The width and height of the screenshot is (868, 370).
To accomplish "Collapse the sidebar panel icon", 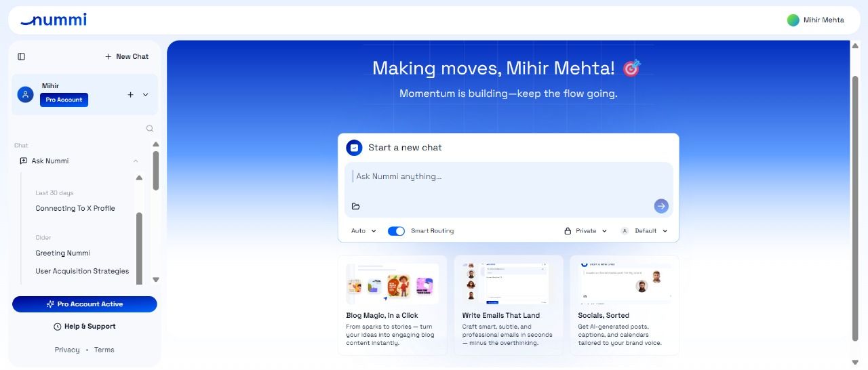I will click(22, 57).
